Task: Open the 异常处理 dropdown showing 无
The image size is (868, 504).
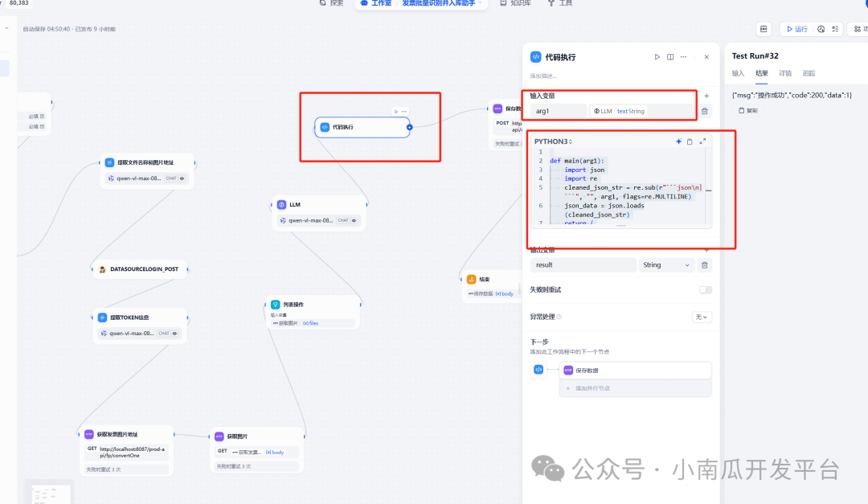Action: (701, 316)
